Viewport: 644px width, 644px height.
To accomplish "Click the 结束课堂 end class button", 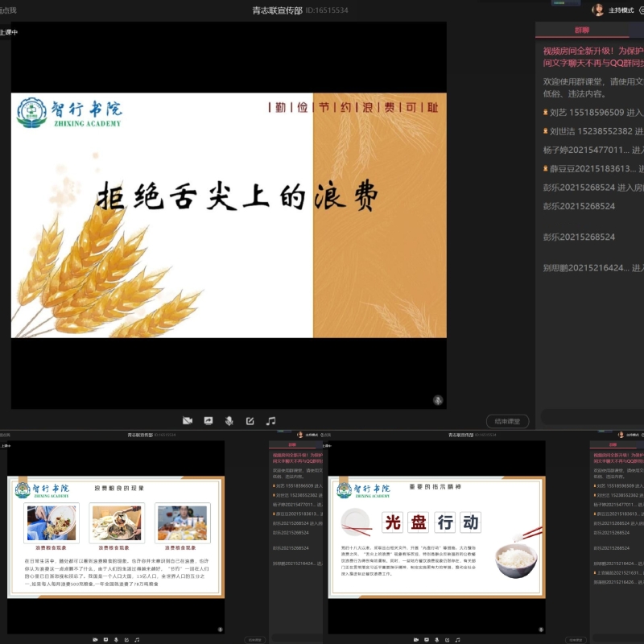I will tap(507, 421).
